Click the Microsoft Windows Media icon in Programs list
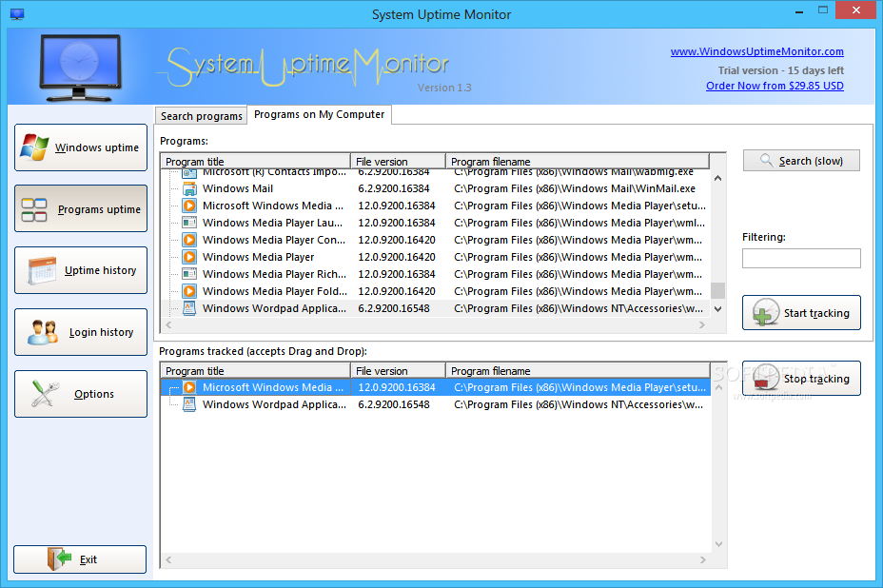Image resolution: width=883 pixels, height=588 pixels. (189, 206)
